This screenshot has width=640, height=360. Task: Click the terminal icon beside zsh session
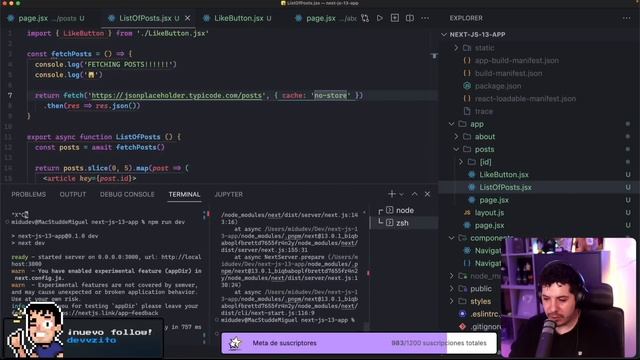pos(390,223)
